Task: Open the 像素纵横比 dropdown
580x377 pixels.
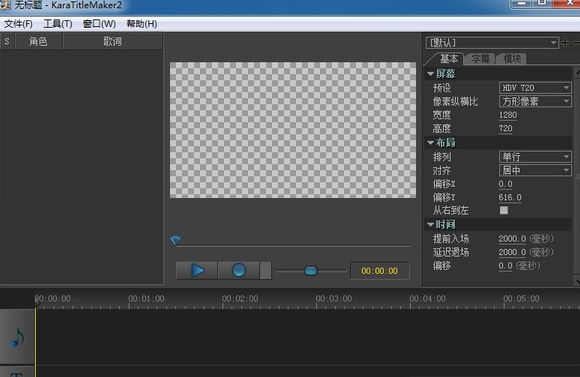Action: (x=535, y=101)
